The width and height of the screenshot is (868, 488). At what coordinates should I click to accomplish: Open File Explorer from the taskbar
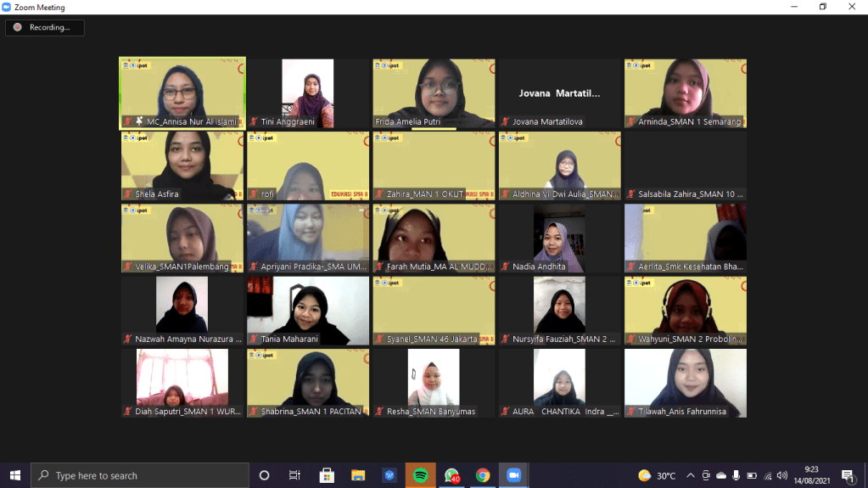(358, 475)
